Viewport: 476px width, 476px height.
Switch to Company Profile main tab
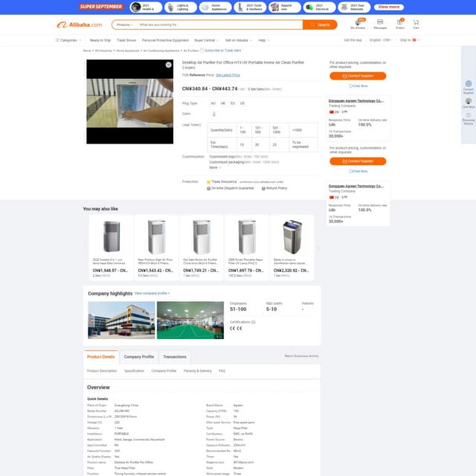[x=139, y=357]
